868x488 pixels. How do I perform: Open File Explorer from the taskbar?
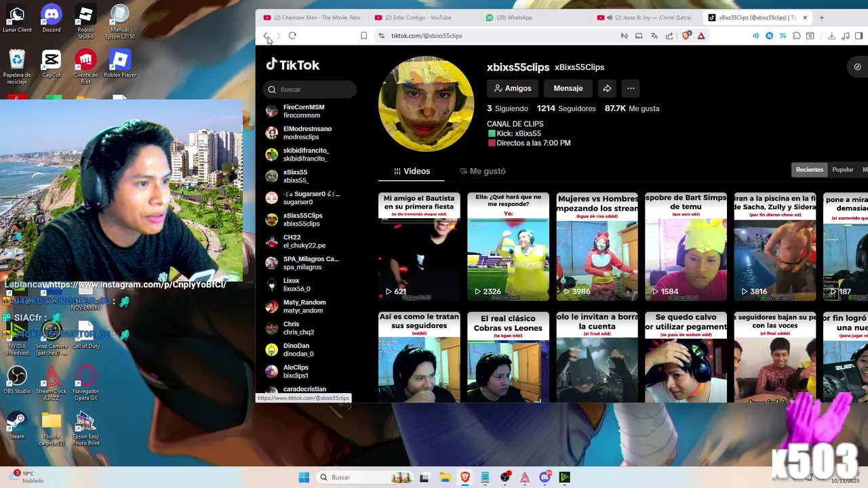(x=445, y=477)
